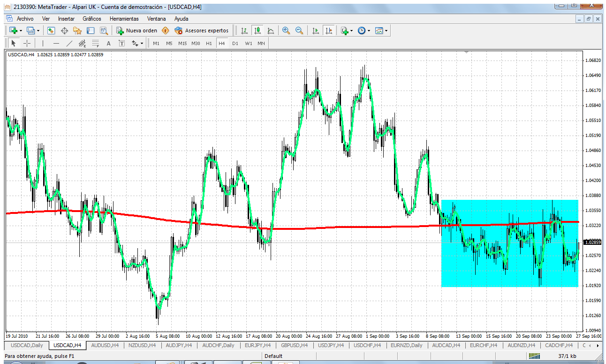
Task: Click the MetaTrader title bar icon
Action: pos(7,7)
